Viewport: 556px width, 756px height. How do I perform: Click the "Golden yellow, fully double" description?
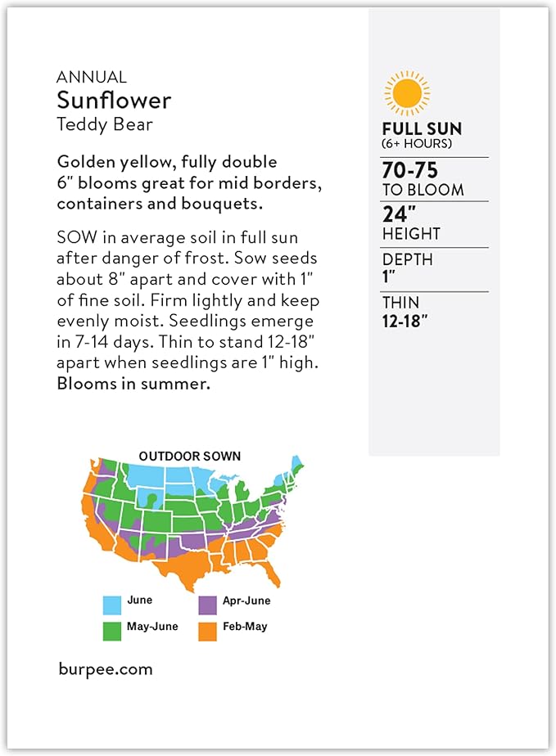point(167,162)
